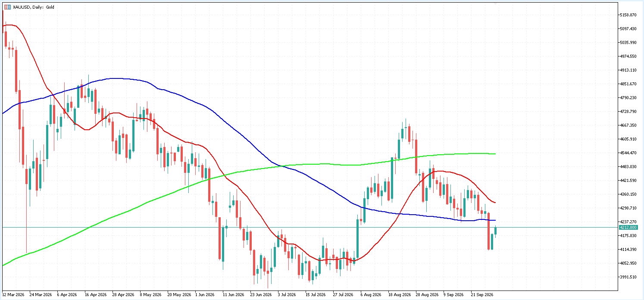
Task: Click price axis label 4360.150
Action: tap(628, 194)
